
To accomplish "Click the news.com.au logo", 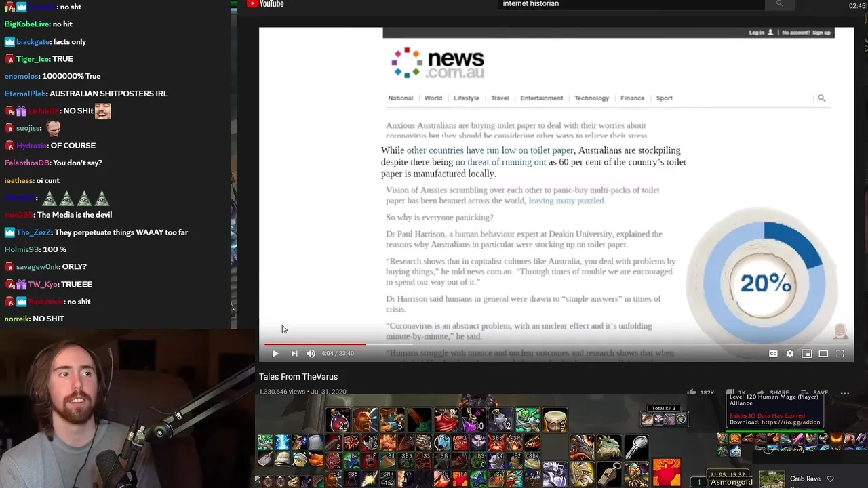I will pos(438,63).
